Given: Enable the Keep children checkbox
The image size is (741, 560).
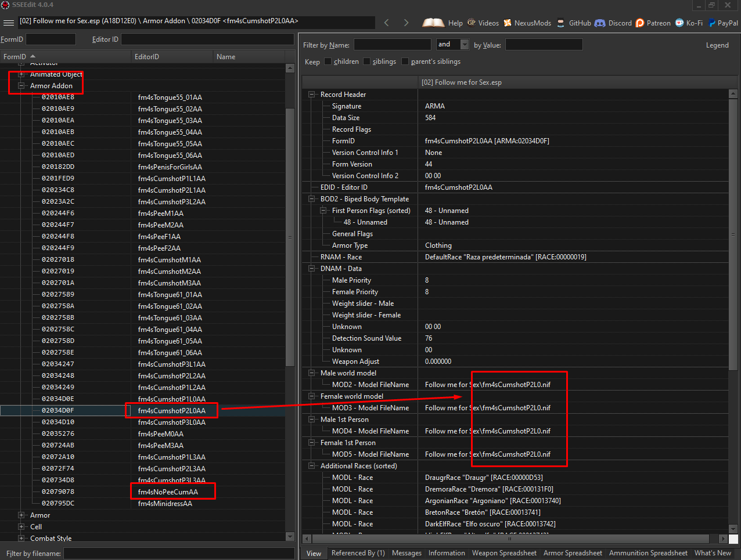Looking at the screenshot, I should (328, 62).
